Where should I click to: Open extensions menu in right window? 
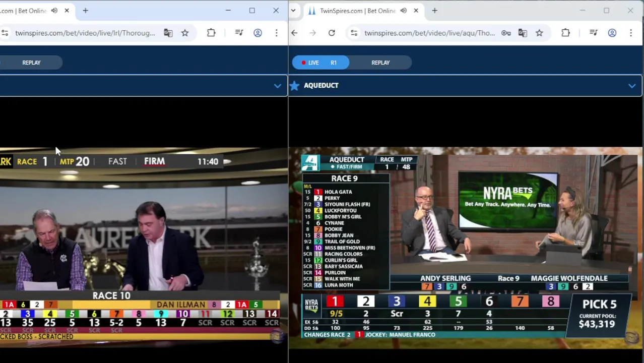tap(565, 33)
